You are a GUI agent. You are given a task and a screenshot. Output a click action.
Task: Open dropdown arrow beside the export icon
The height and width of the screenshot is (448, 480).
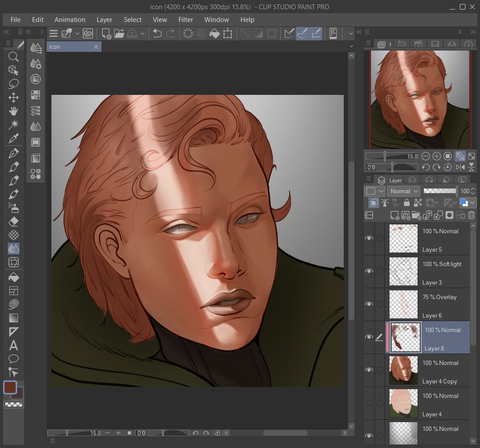(x=142, y=33)
